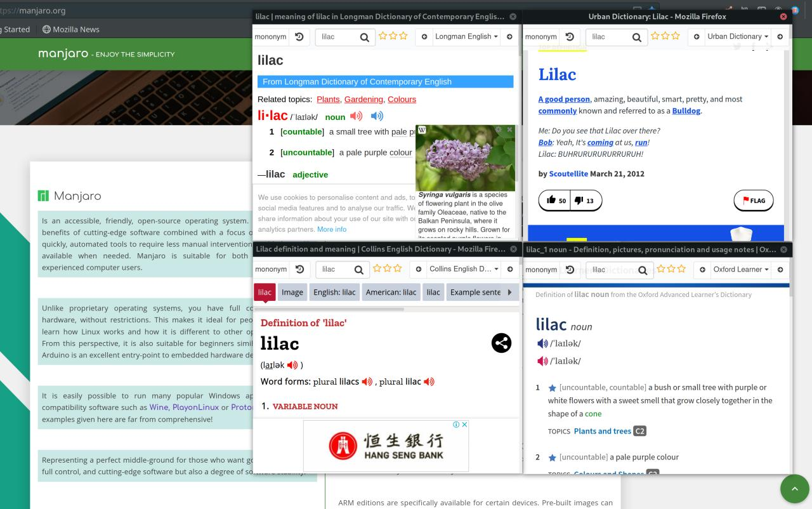812x509 pixels.
Task: Play British pronunciation in Oxford dictionary entry
Action: [542, 343]
